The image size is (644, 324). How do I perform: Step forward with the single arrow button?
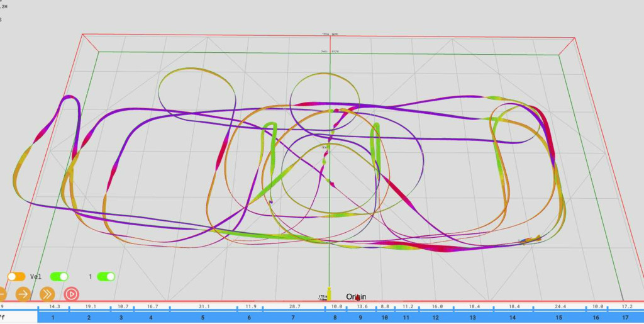click(23, 294)
